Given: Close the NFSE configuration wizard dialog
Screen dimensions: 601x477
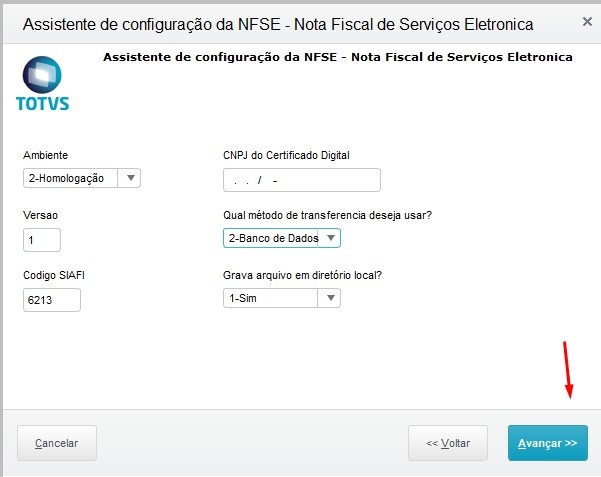Looking at the screenshot, I should pos(584,22).
